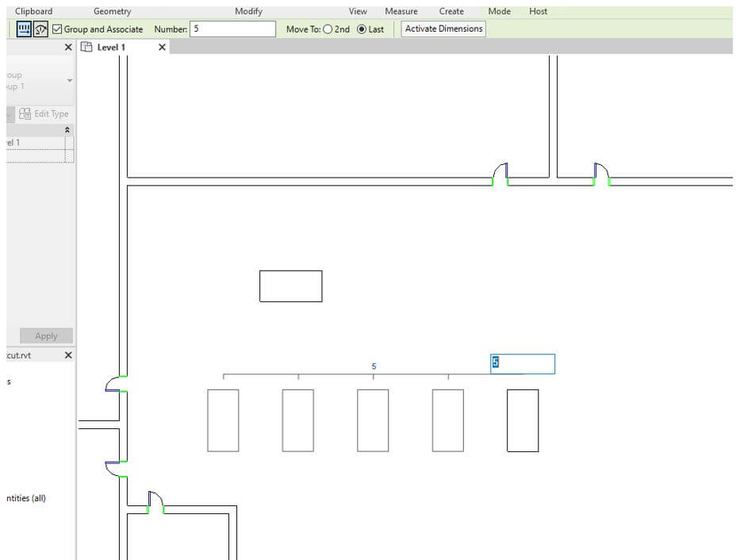The image size is (740, 560).
Task: Close the Properties panel
Action: [x=68, y=47]
